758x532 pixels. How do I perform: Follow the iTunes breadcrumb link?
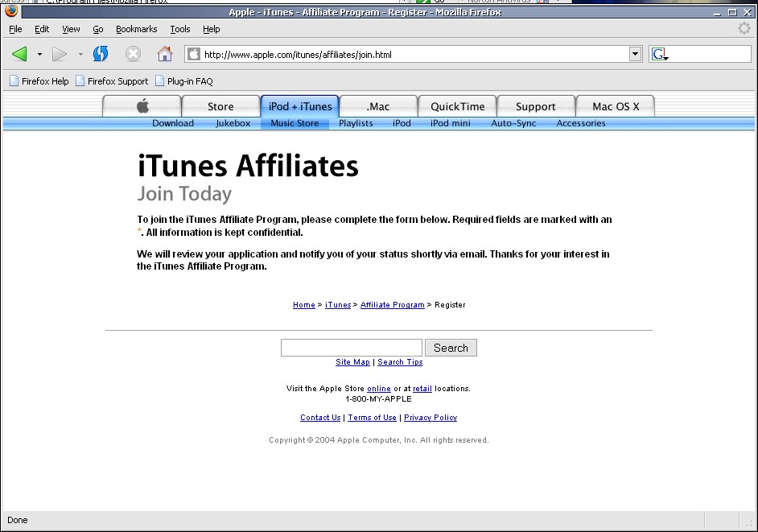pyautogui.click(x=338, y=305)
